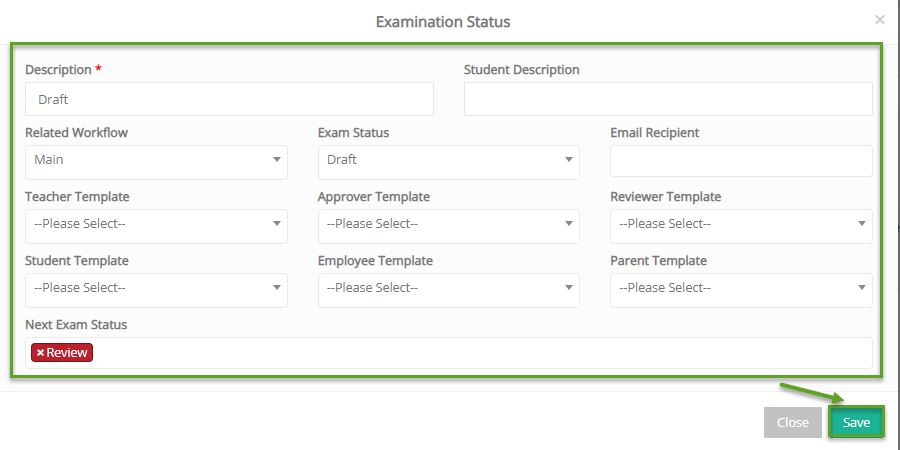Click the Description field containing Draft
The width and height of the screenshot is (900, 450).
(x=229, y=99)
